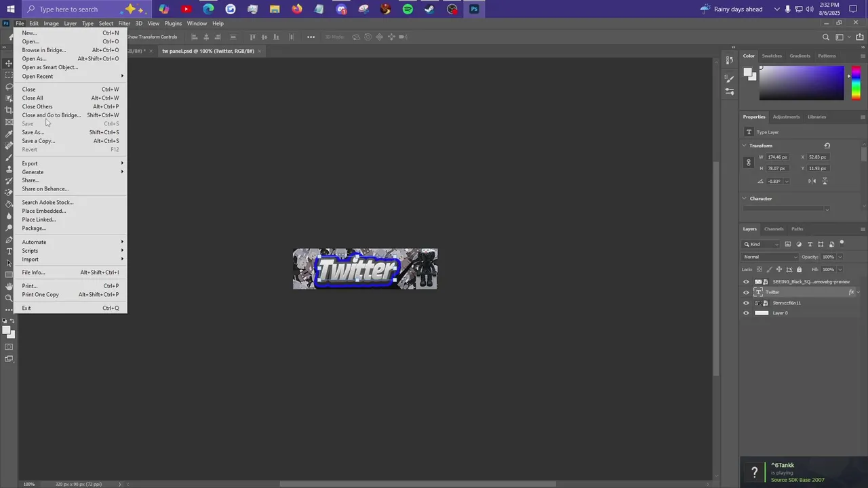Toggle visibility of Layer 0

point(746,313)
